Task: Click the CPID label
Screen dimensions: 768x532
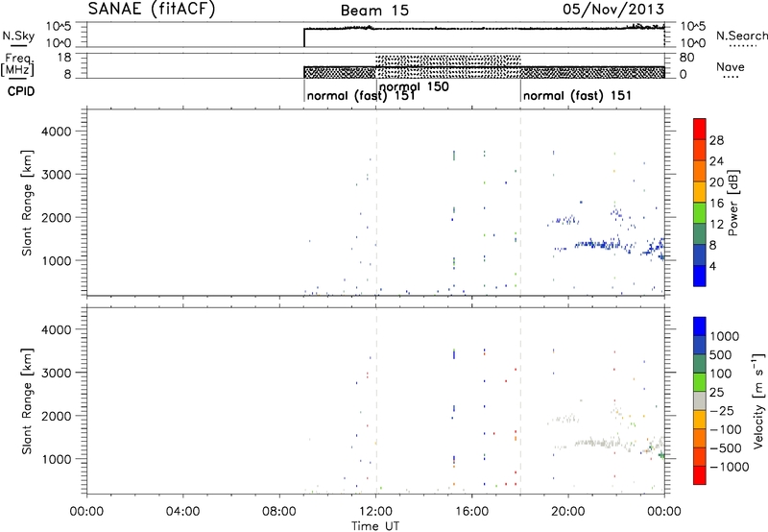Action: click(21, 91)
